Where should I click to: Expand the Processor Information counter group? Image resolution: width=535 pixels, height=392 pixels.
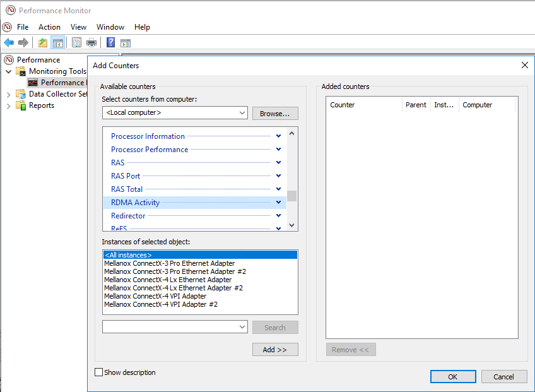pos(278,136)
